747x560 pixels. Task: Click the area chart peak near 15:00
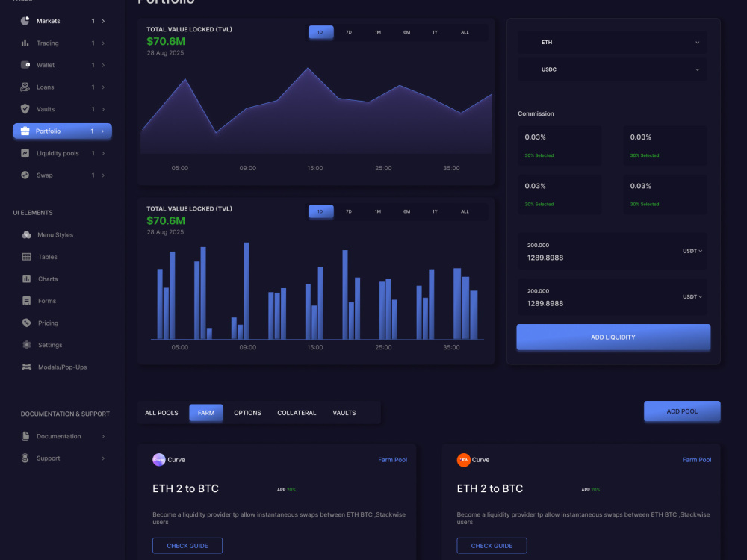(x=308, y=69)
